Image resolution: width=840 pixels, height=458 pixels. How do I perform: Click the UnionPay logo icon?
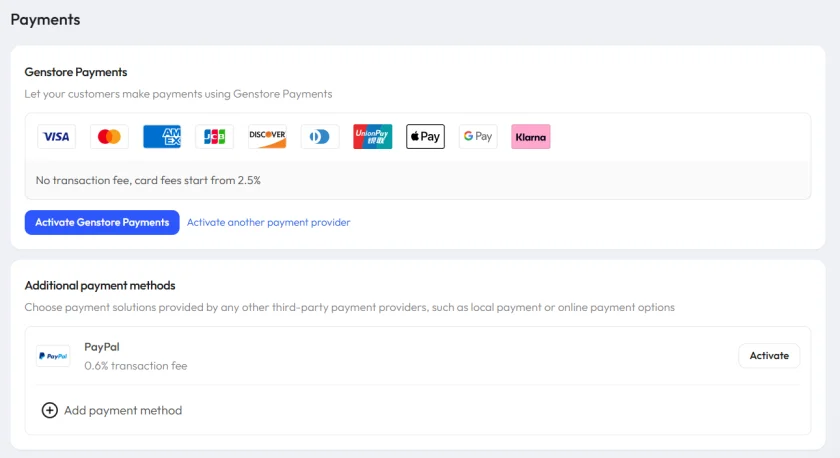point(372,137)
